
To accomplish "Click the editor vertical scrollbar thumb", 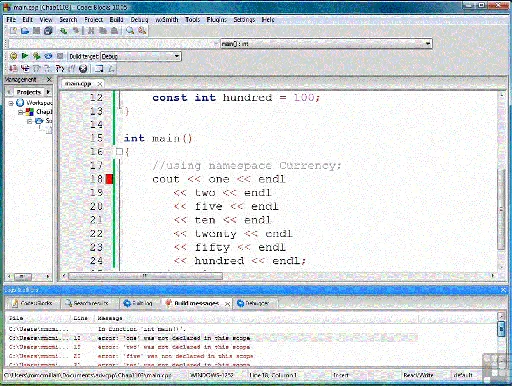I will click(501, 209).
